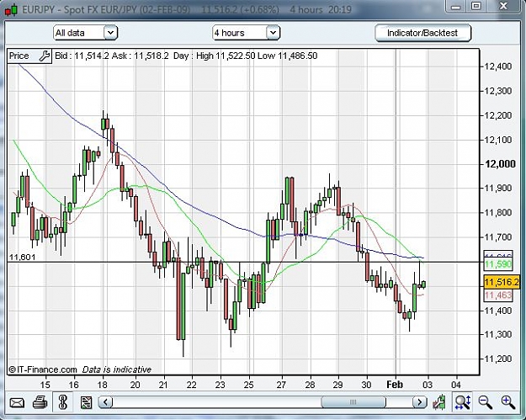
Task: Click the printer icon
Action: [x=40, y=401]
